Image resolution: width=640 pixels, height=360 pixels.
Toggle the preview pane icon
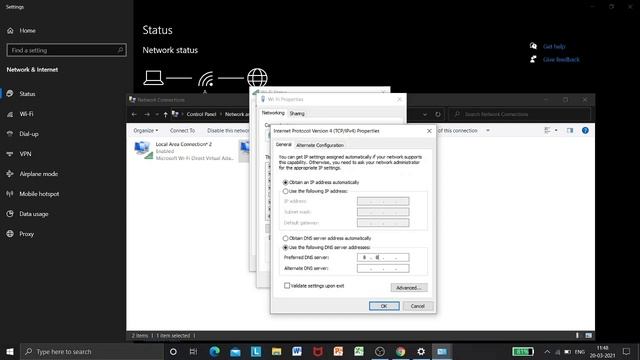pyautogui.click(x=570, y=131)
